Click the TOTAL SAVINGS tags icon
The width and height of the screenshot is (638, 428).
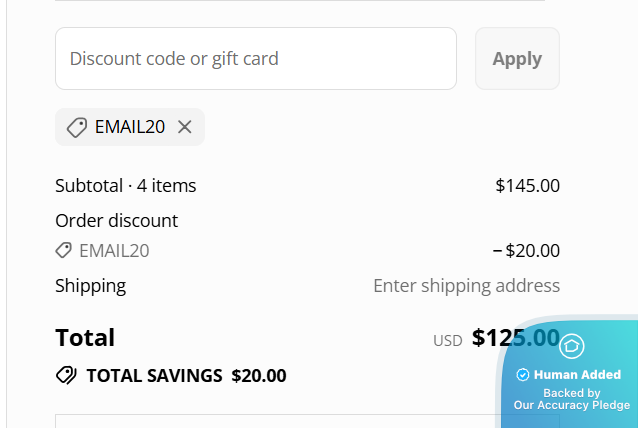67,376
